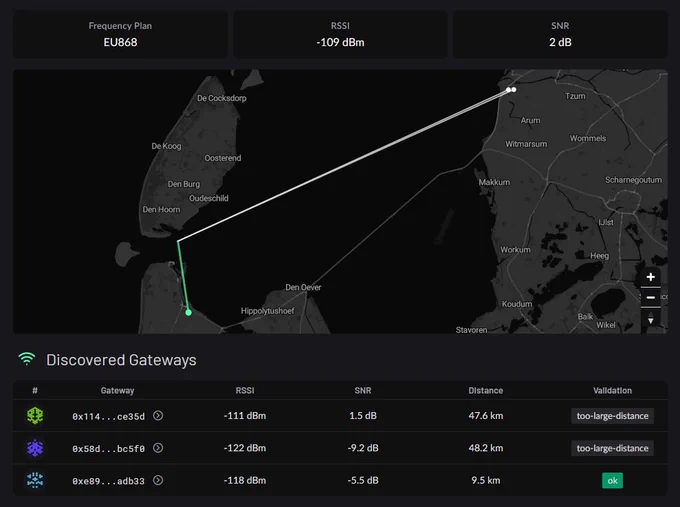Click the Arum map label
The width and height of the screenshot is (680, 507).
click(x=530, y=120)
